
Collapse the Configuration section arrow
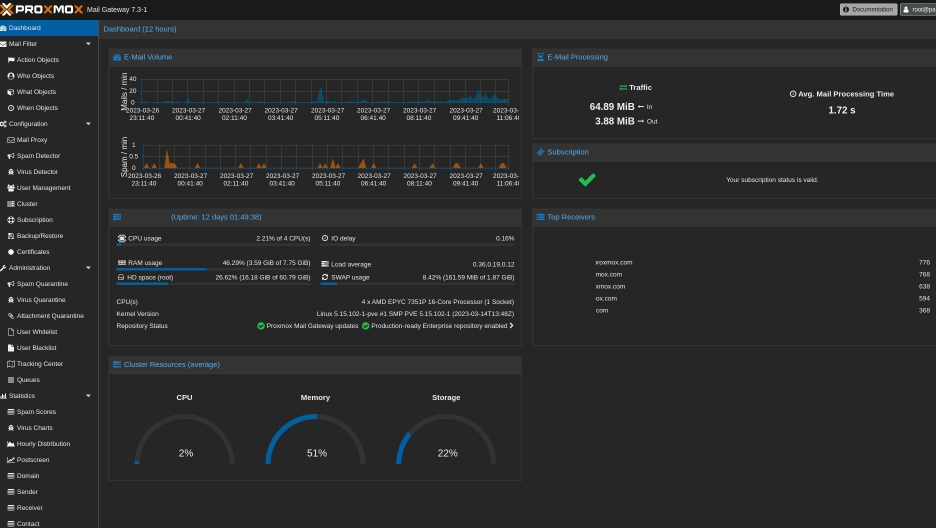point(88,124)
